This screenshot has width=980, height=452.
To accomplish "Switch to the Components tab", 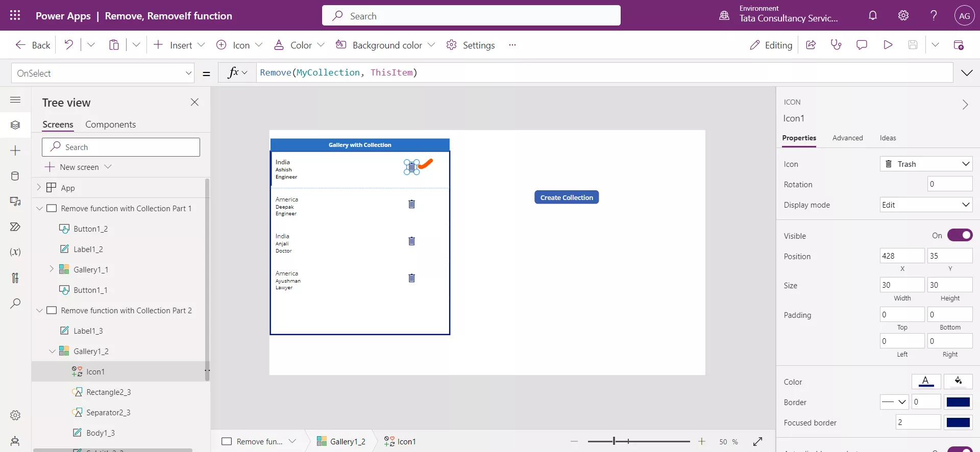I will coord(110,124).
